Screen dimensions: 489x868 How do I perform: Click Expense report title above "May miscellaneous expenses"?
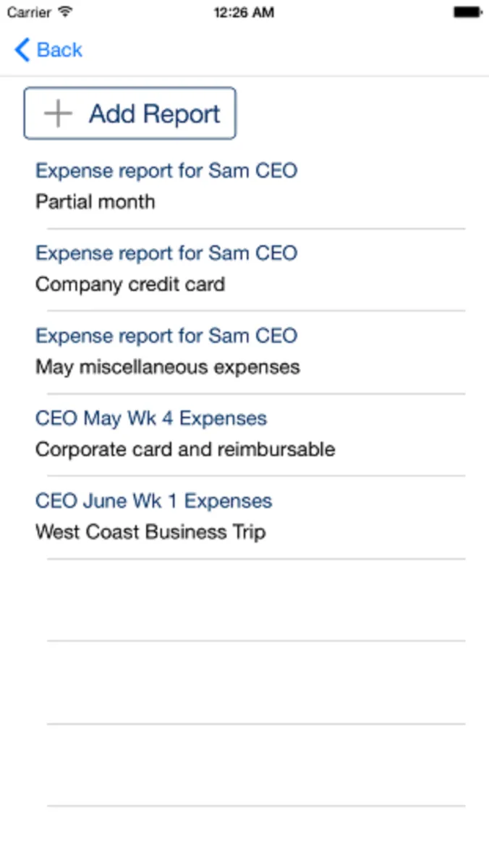(166, 336)
